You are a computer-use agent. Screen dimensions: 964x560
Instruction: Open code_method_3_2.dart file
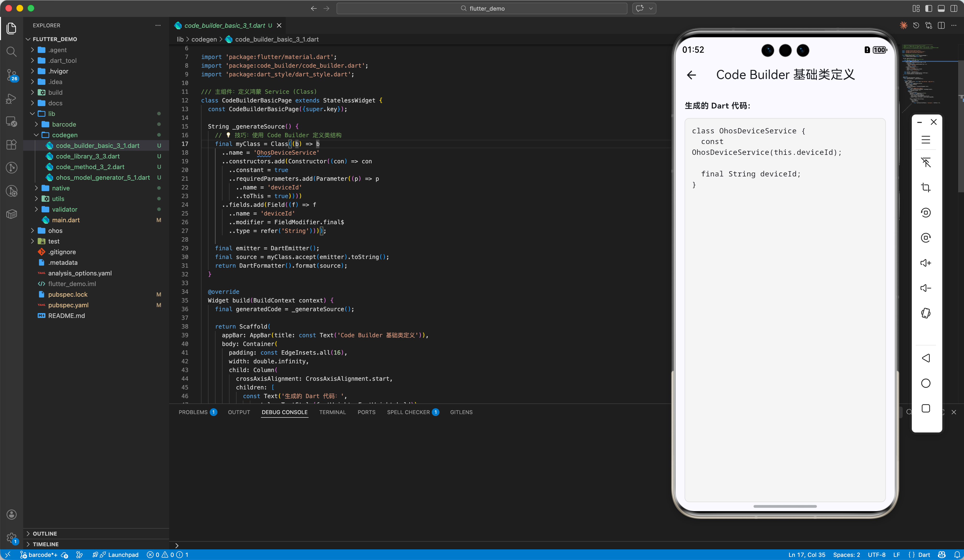tap(90, 167)
